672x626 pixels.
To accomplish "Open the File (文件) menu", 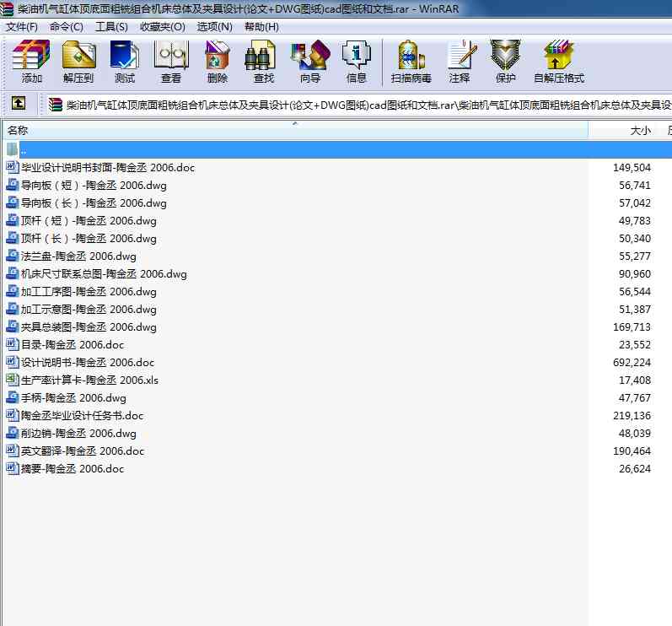I will [x=22, y=26].
